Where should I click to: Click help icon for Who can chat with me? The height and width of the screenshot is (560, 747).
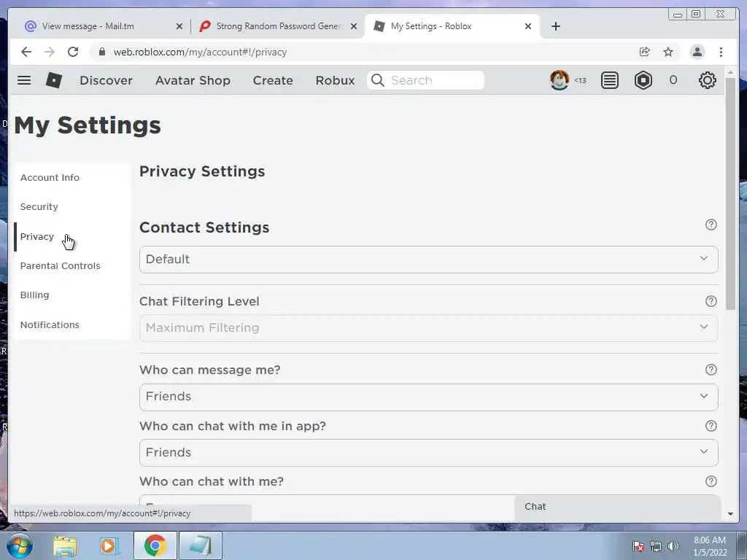(711, 481)
